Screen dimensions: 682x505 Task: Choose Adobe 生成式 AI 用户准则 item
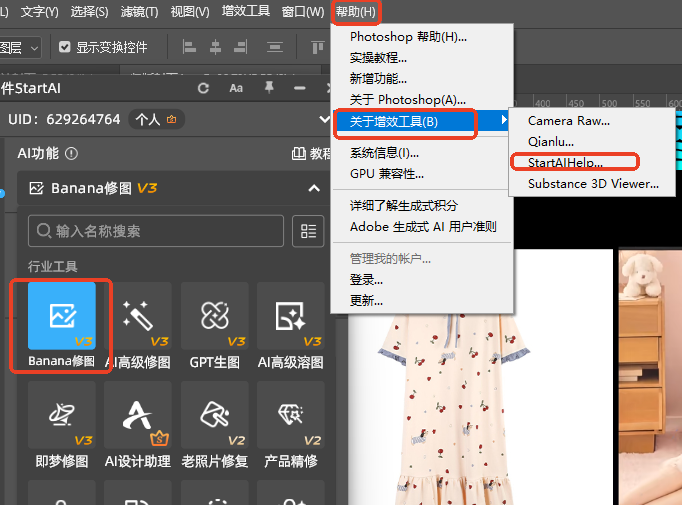(x=421, y=227)
